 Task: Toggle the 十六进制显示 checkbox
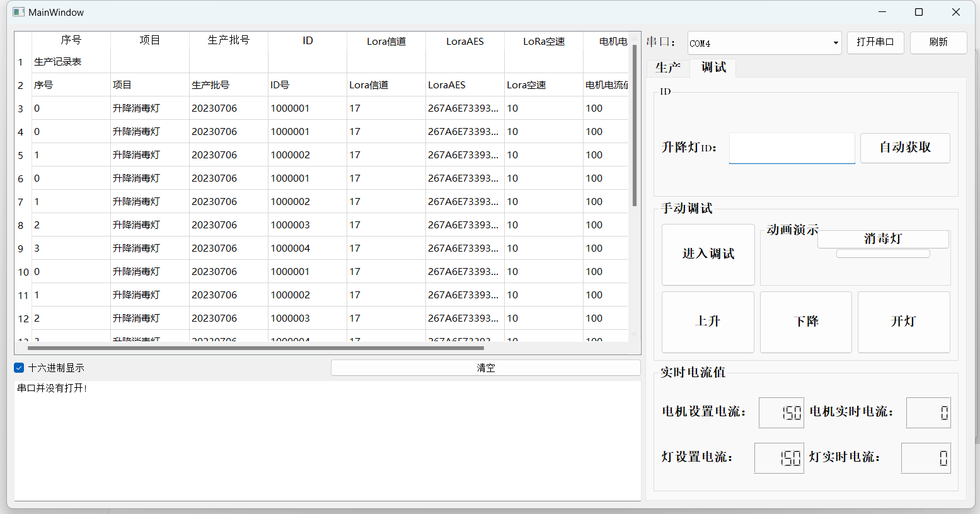pyautogui.click(x=19, y=368)
